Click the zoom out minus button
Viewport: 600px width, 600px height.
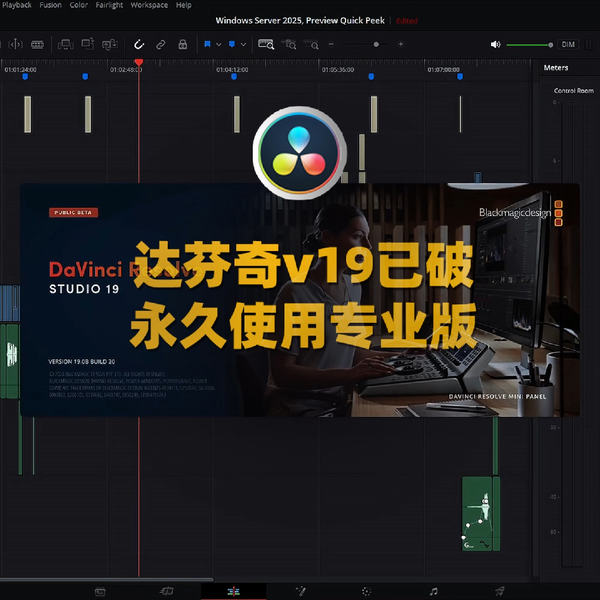331,44
